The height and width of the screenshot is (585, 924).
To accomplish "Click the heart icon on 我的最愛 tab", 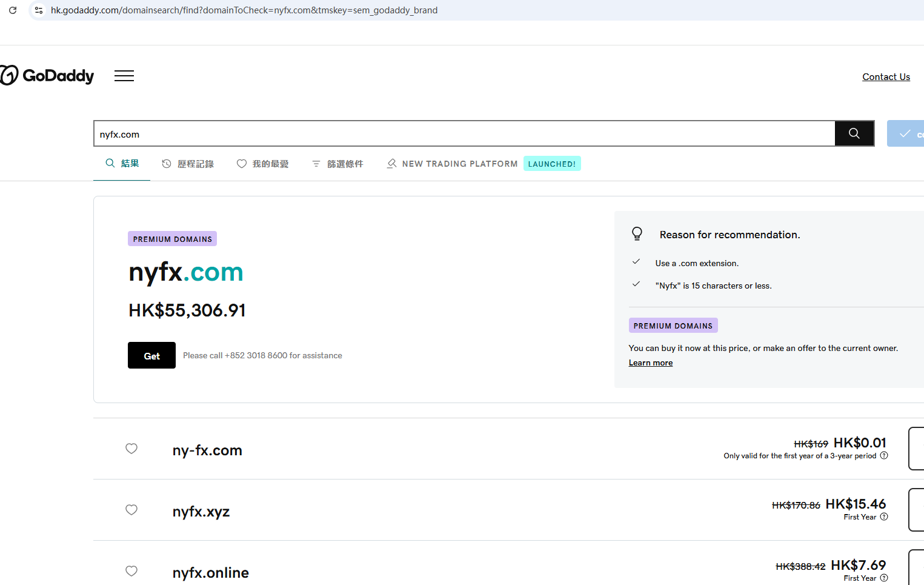I will click(242, 164).
